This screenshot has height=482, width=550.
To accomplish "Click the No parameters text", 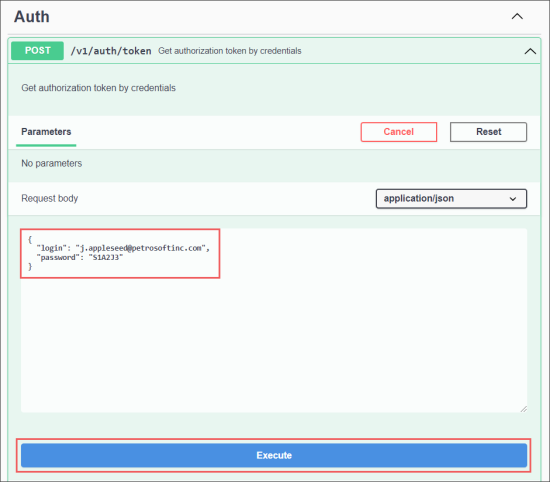I will (x=52, y=163).
